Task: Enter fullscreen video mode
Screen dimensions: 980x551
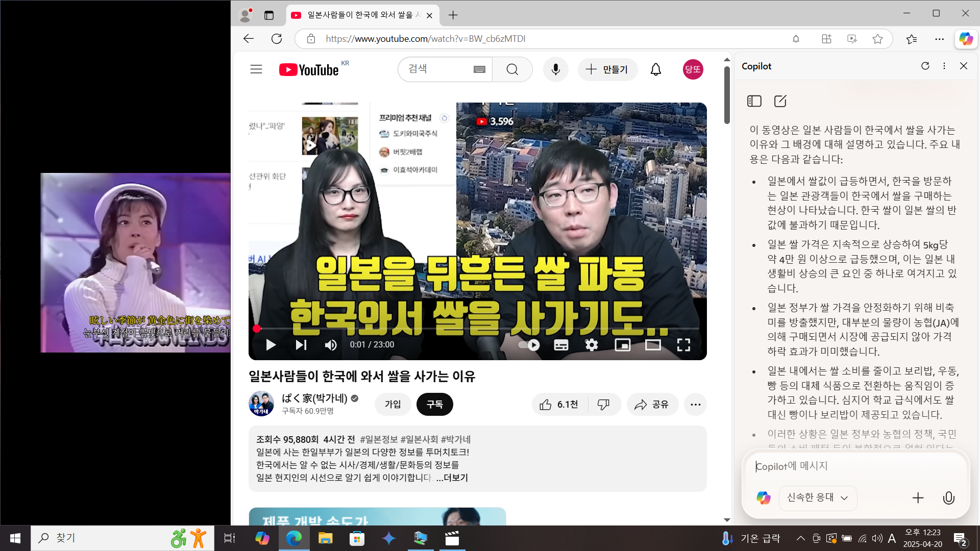Action: coord(683,345)
